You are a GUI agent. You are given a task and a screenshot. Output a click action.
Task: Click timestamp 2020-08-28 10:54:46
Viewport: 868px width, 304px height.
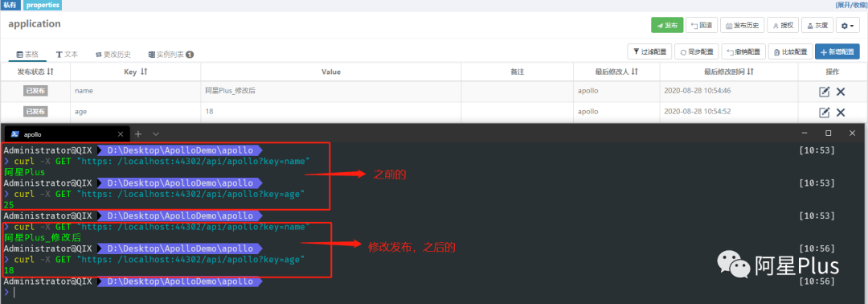click(x=697, y=90)
